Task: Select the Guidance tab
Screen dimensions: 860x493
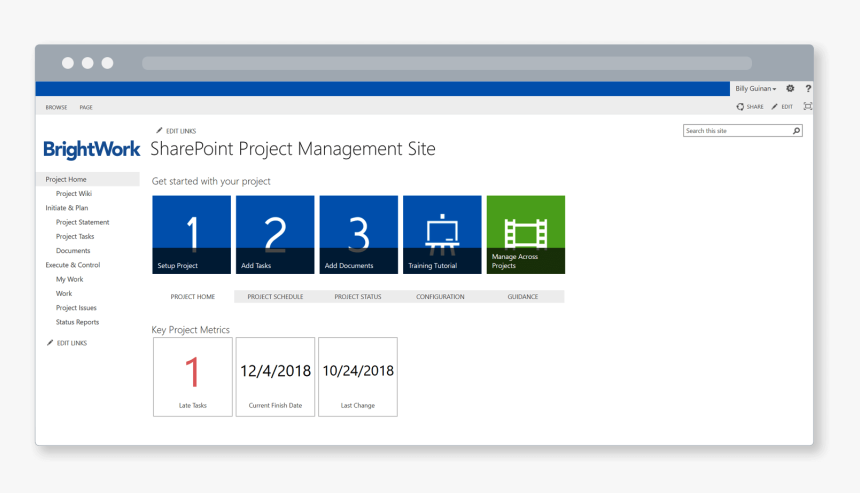Action: tap(523, 297)
